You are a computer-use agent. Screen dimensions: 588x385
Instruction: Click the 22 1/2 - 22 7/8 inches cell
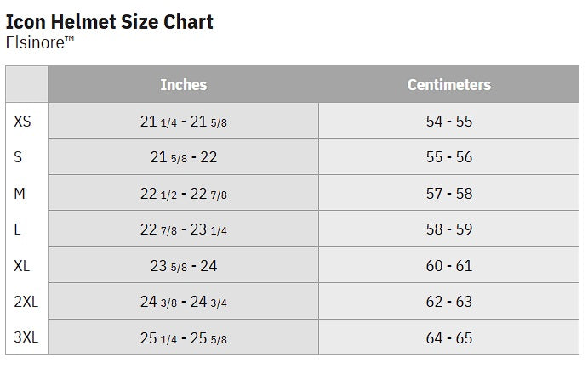[183, 194]
